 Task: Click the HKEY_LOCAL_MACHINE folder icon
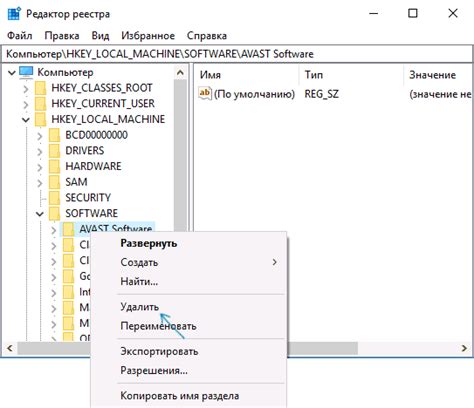(40, 119)
